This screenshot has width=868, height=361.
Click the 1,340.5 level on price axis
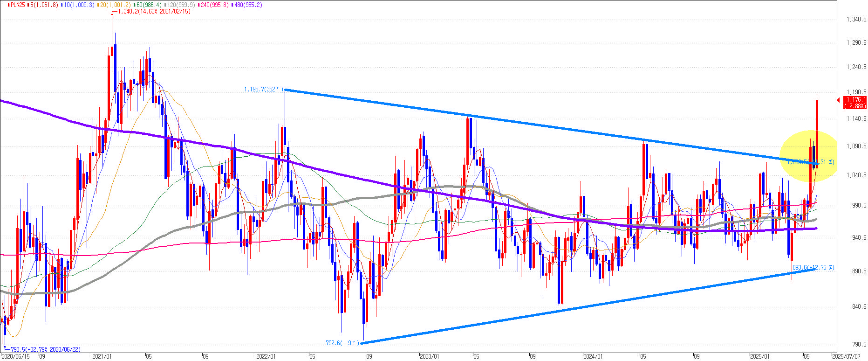pos(856,20)
